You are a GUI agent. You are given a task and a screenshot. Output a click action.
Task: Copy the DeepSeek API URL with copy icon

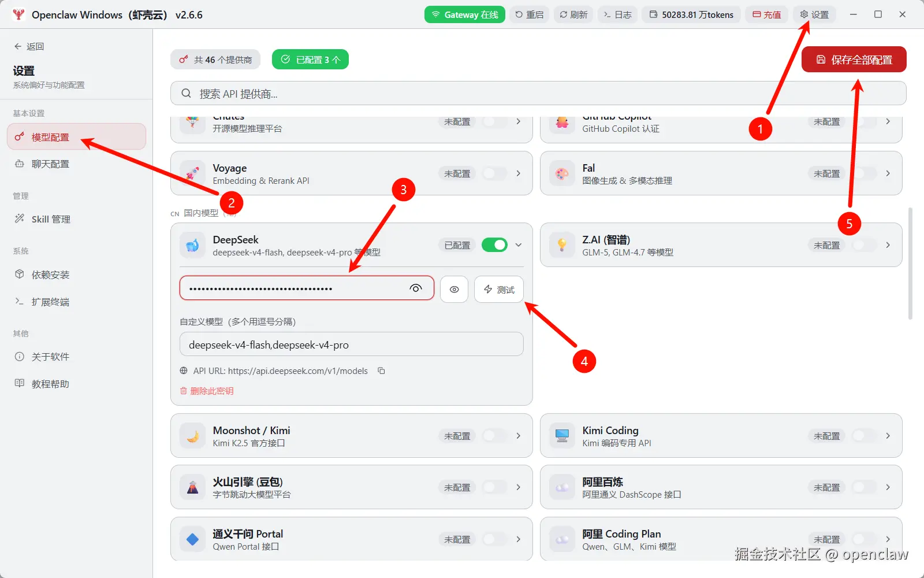[x=381, y=370]
